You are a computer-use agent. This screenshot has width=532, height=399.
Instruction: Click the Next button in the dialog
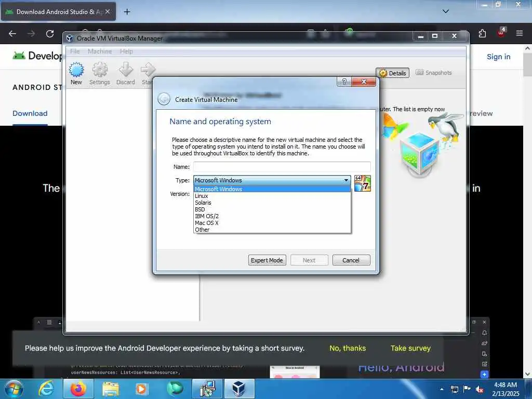pos(309,260)
